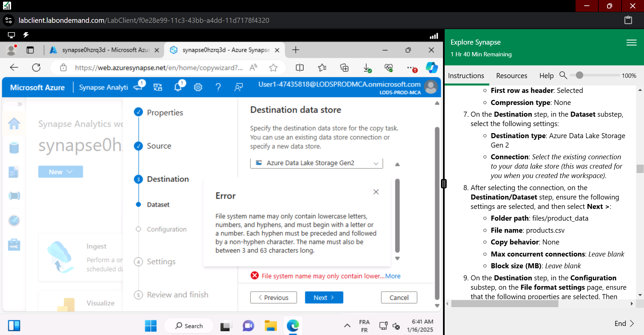Open the Edge collections icon

tap(344, 68)
